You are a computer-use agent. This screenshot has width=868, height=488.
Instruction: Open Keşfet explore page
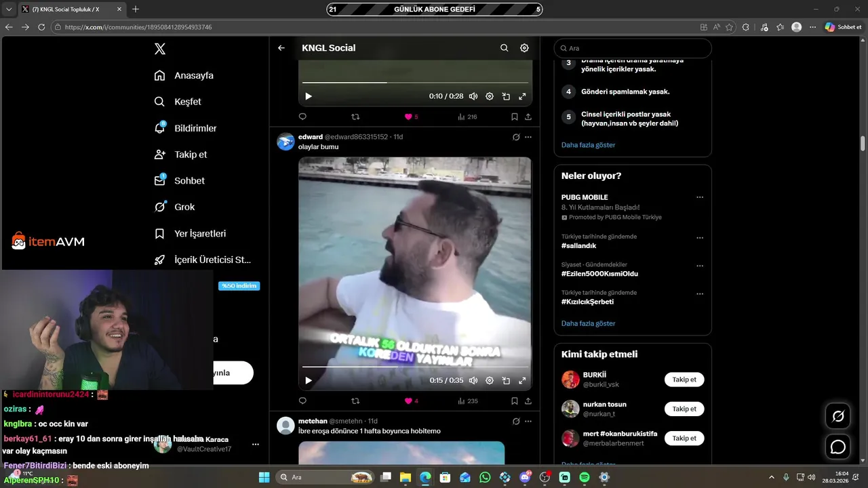(178, 102)
